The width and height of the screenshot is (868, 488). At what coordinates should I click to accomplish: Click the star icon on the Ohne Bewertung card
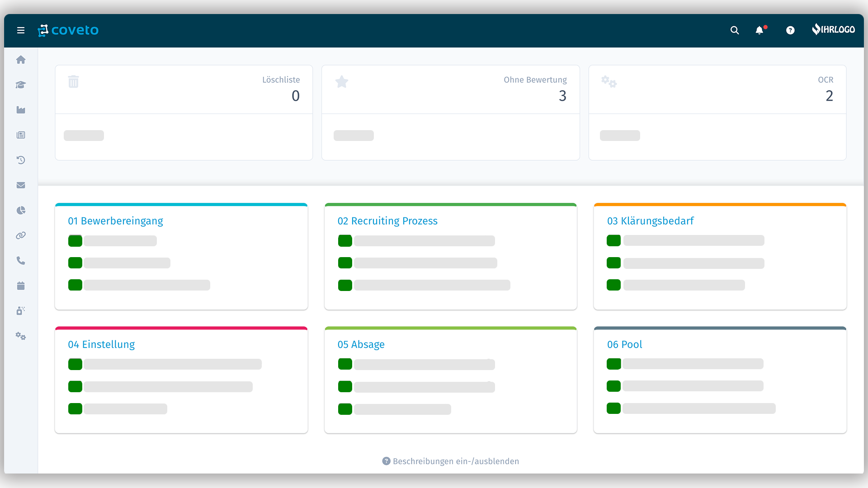342,82
